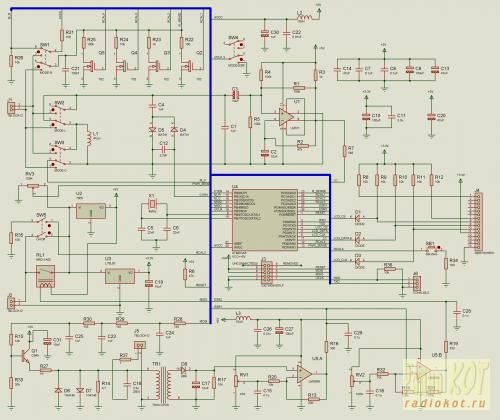The image size is (500, 420).
Task: Select the U1 op-amp triangle symbol
Action: coord(286,117)
